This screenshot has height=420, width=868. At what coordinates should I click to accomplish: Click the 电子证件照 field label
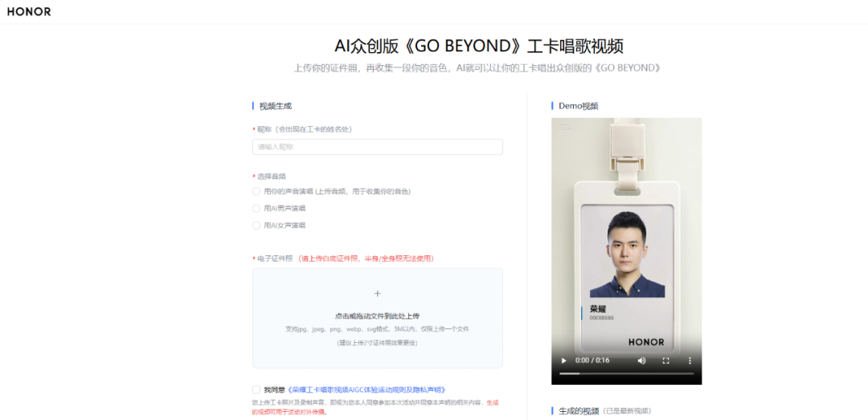[x=275, y=259]
